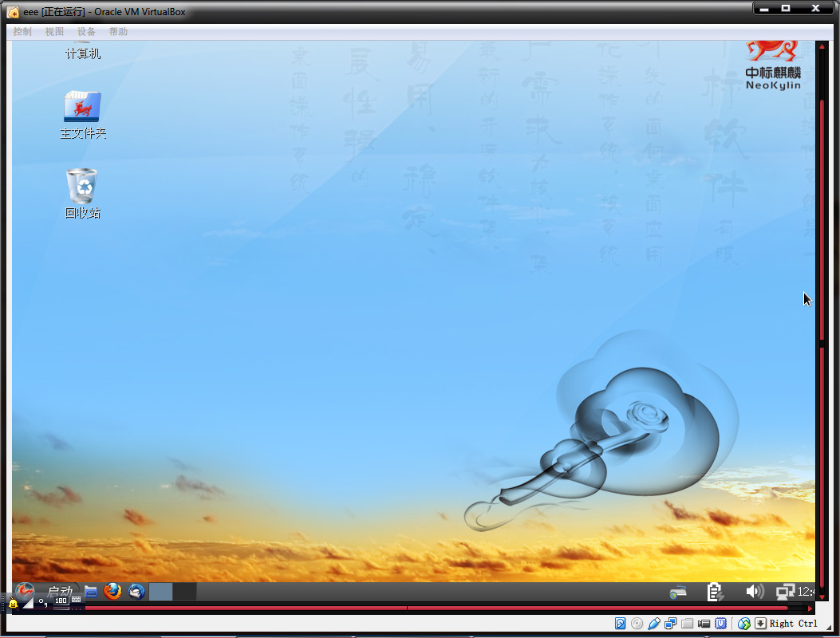Click VirtualBox USB devices status icon
Image resolution: width=840 pixels, height=638 pixels.
tap(654, 624)
